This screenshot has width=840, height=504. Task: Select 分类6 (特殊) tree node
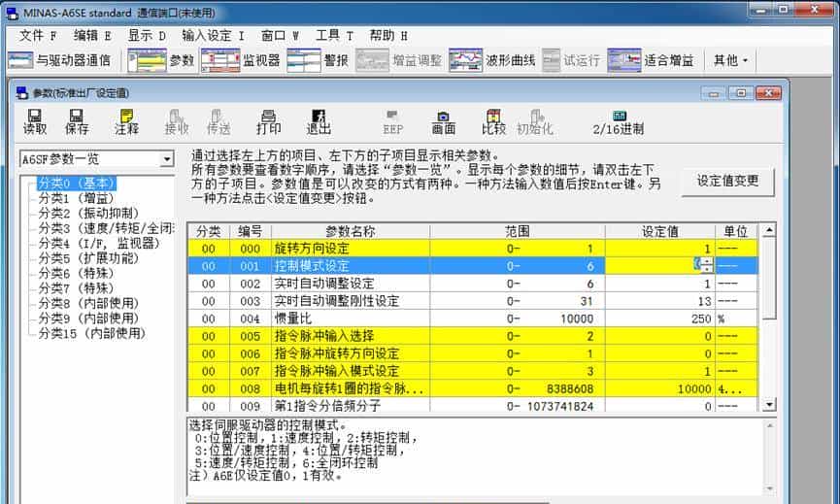click(x=76, y=273)
